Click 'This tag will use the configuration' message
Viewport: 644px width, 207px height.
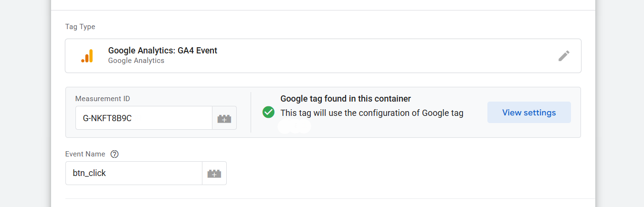tap(372, 113)
